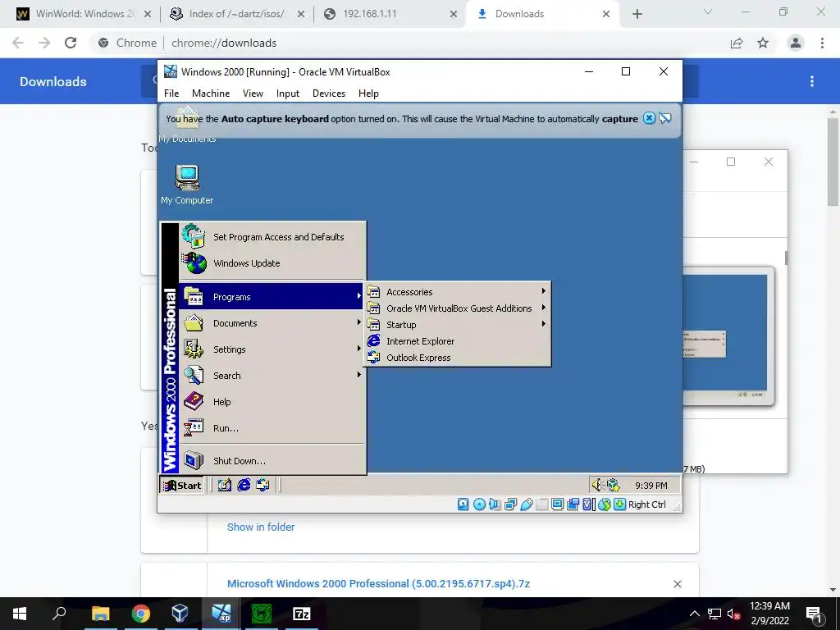This screenshot has width=840, height=630.
Task: Expand the Accessories programs folder
Action: (x=458, y=292)
